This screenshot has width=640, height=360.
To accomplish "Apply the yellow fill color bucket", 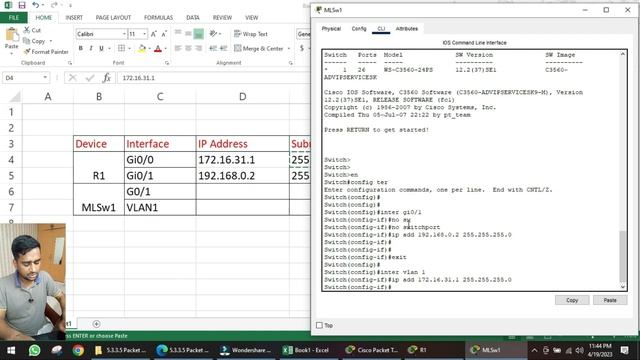I will click(142, 49).
